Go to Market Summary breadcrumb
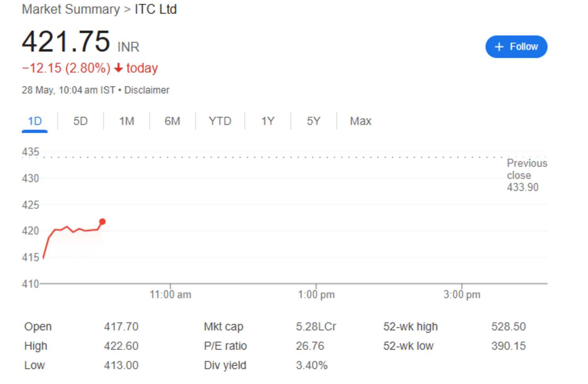Image resolution: width=588 pixels, height=384 pixels. click(70, 9)
